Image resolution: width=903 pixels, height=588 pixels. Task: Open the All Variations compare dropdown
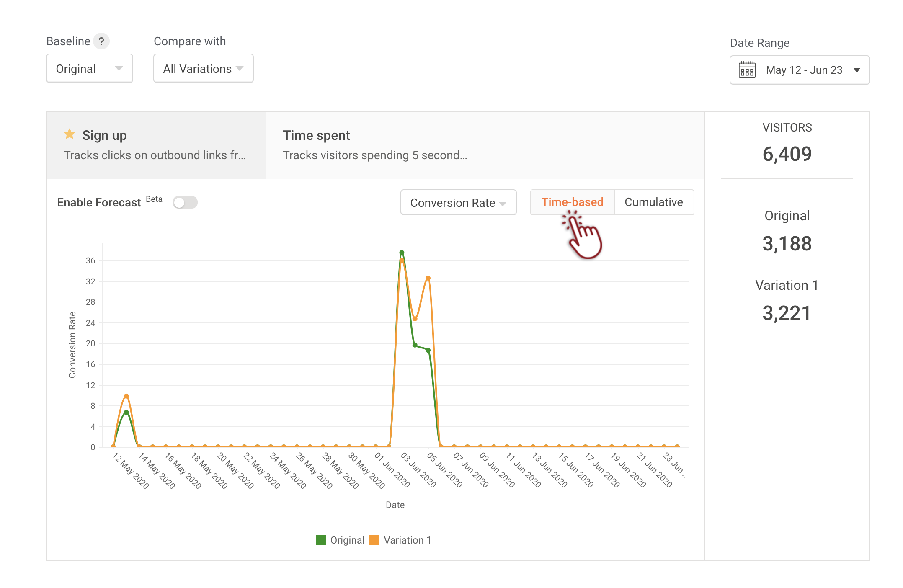tap(203, 69)
